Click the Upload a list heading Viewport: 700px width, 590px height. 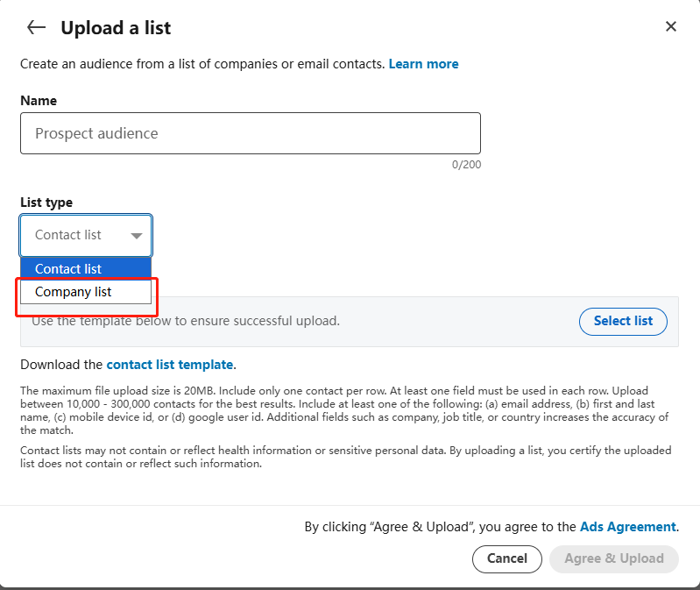pyautogui.click(x=116, y=28)
